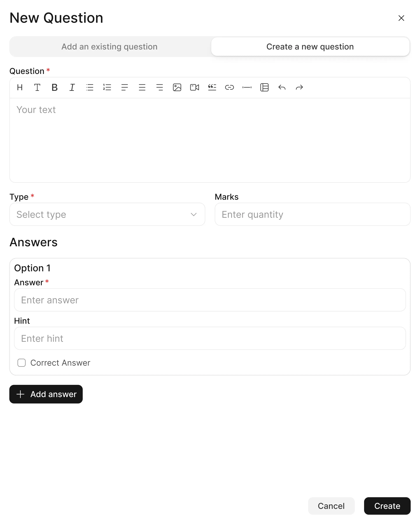The height and width of the screenshot is (524, 420).
Task: Undo the last editor change
Action: [282, 87]
